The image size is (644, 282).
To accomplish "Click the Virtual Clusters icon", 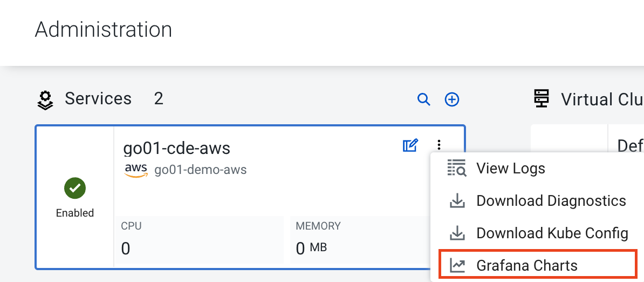I will click(x=541, y=99).
